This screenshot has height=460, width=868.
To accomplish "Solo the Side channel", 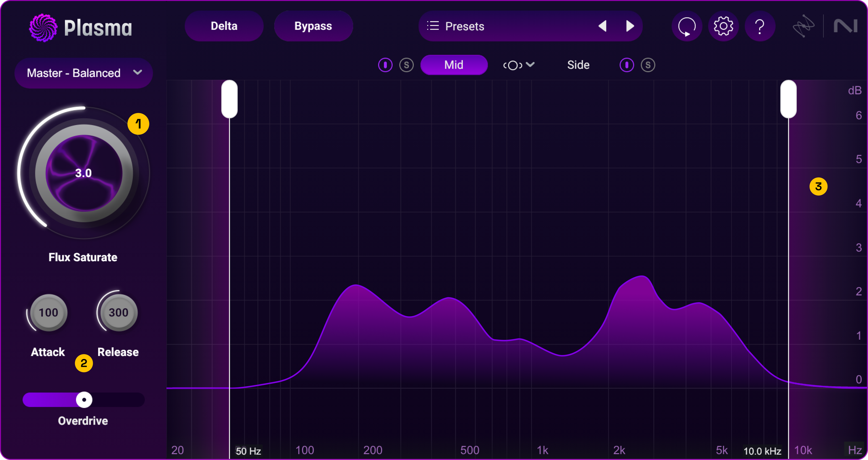I will 648,65.
